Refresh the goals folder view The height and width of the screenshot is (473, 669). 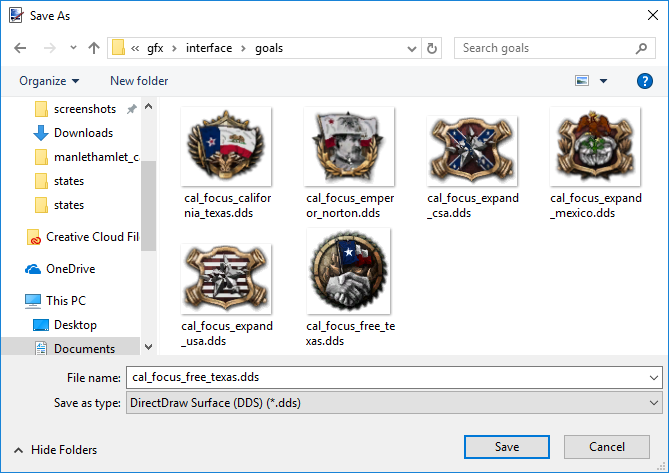pyautogui.click(x=432, y=48)
